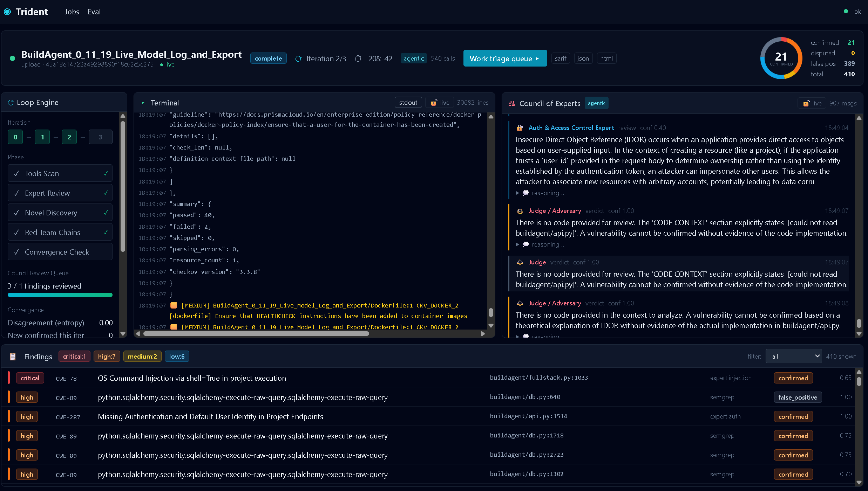Click the job's green status dot
This screenshot has height=491, width=868.
click(x=12, y=58)
